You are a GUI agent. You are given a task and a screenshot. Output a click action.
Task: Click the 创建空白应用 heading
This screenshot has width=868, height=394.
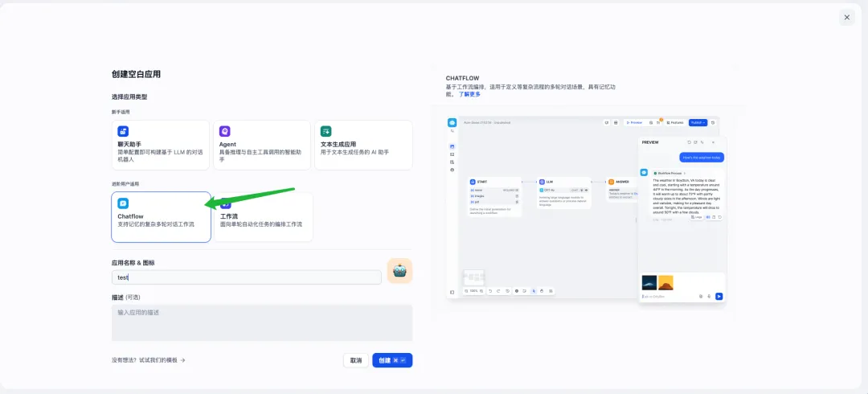(136, 74)
